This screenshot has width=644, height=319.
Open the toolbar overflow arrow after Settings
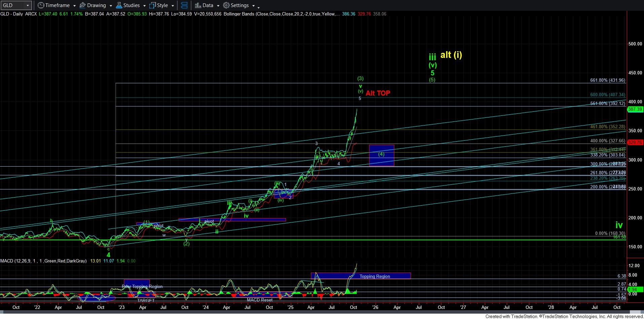pyautogui.click(x=258, y=7)
